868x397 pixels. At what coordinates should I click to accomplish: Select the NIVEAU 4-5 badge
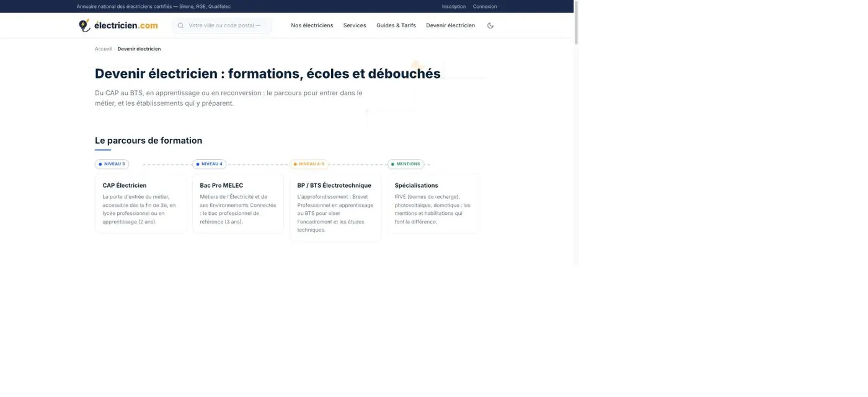(309, 164)
